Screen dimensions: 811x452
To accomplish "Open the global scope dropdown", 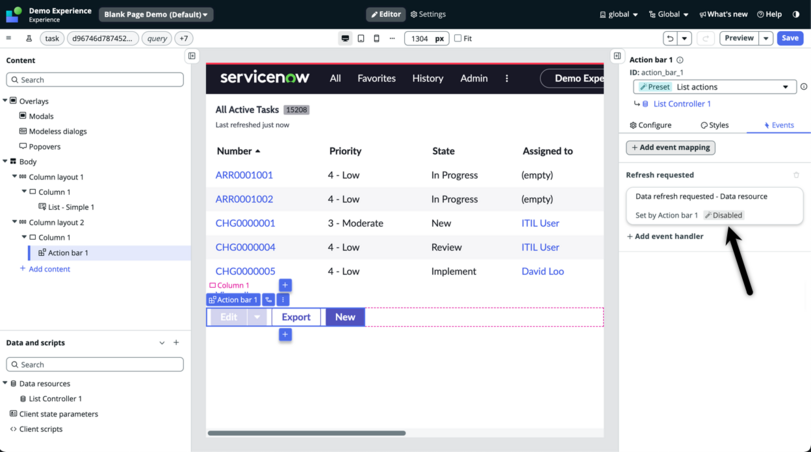I will click(x=619, y=14).
